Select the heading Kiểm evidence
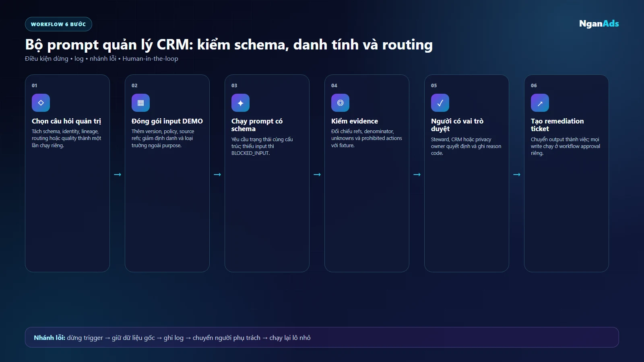Viewport: 644px width, 362px height. click(355, 121)
